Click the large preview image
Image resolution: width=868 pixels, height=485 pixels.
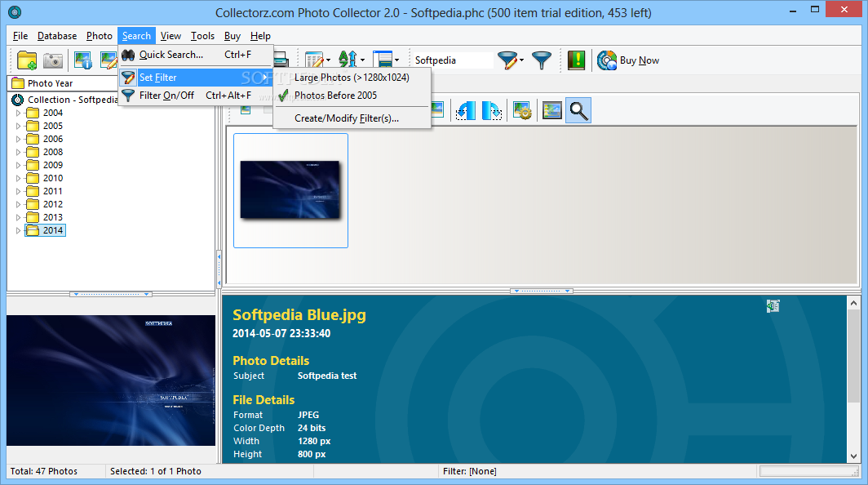point(111,380)
